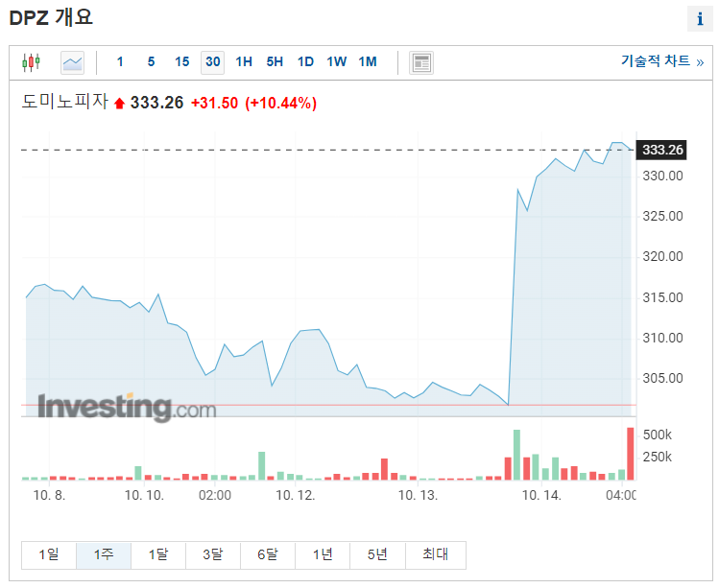Image resolution: width=719 pixels, height=588 pixels.
Task: Switch to 최대 range
Action: [x=435, y=555]
